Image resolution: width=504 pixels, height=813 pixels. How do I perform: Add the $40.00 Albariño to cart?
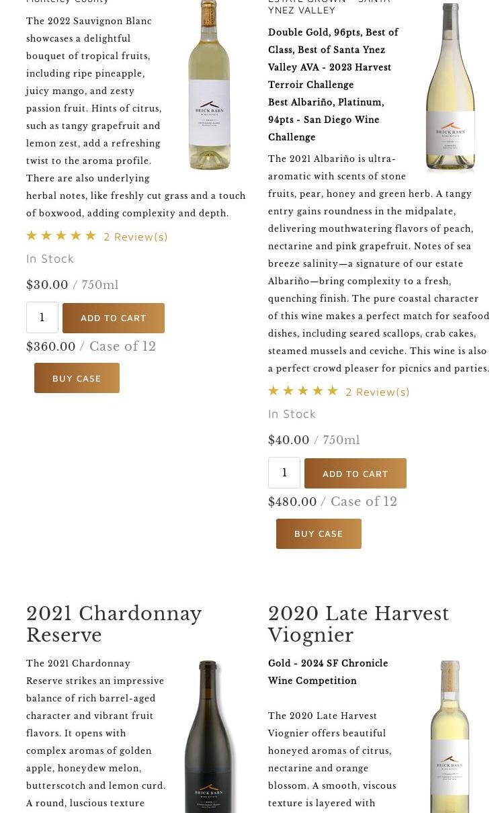coord(355,474)
